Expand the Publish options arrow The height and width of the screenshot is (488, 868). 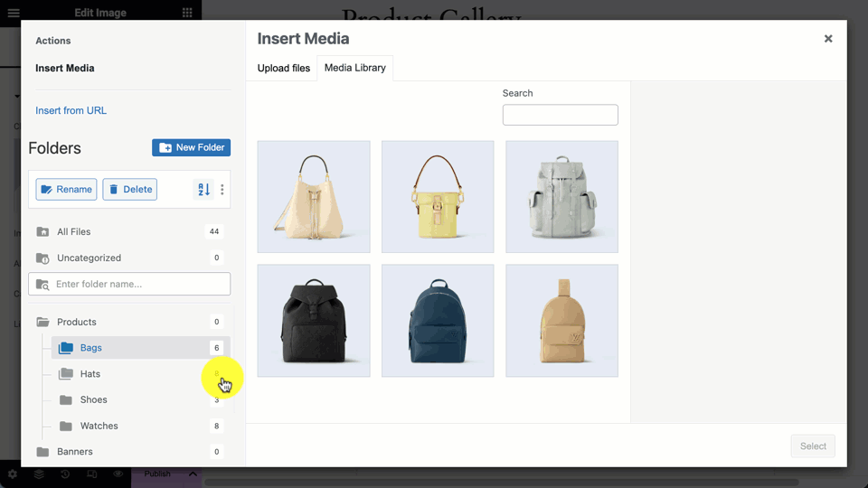point(193,474)
